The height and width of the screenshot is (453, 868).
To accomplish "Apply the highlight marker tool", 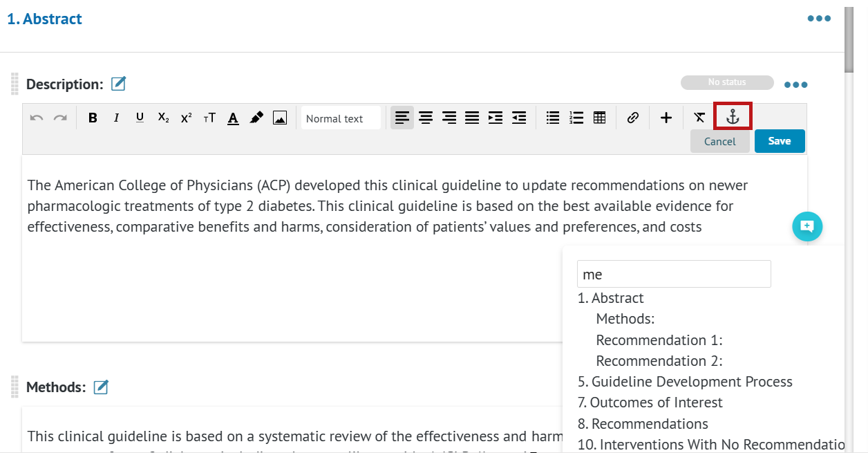I will click(x=256, y=118).
